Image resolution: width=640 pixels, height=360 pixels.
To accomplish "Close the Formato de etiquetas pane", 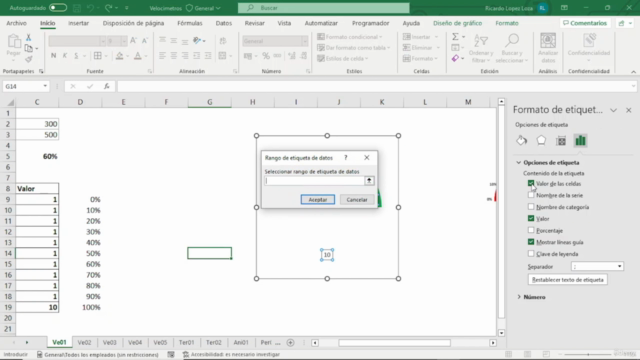I will click(629, 110).
